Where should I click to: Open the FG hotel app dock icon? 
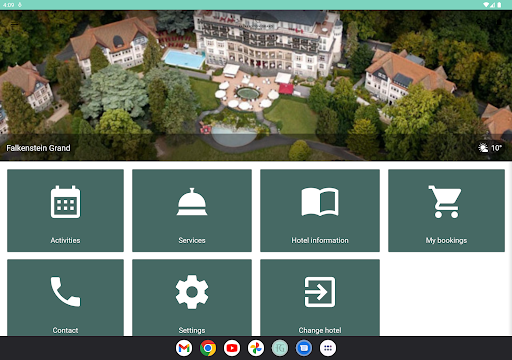280,348
